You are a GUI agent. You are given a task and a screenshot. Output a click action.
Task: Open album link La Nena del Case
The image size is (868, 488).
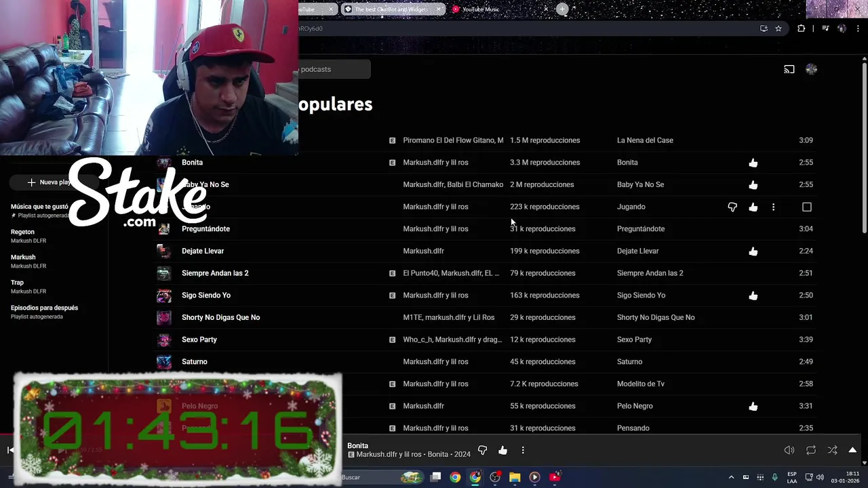click(x=645, y=140)
